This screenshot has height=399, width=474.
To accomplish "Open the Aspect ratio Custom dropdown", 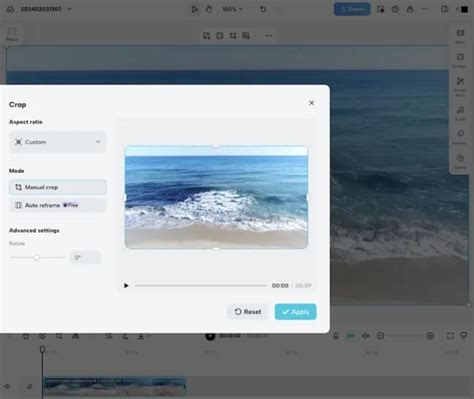I will pos(57,142).
